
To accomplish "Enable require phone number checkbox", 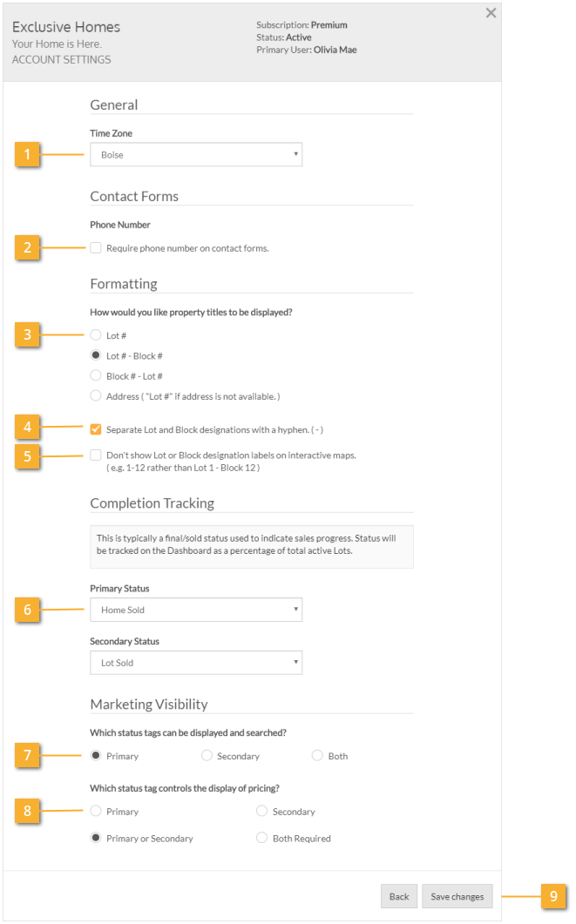I will [x=95, y=248].
